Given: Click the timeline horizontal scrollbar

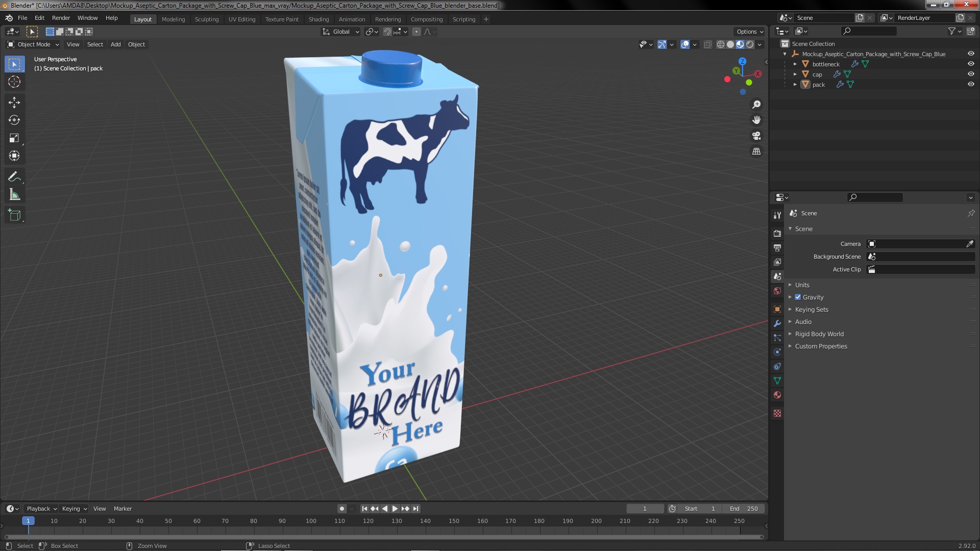Looking at the screenshot, I should 384,537.
